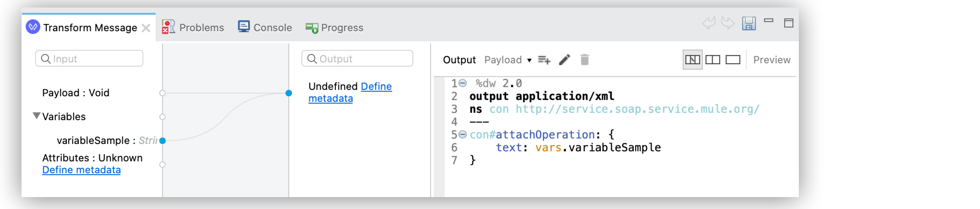
Task: Open the Payload output dropdown
Action: (x=508, y=60)
